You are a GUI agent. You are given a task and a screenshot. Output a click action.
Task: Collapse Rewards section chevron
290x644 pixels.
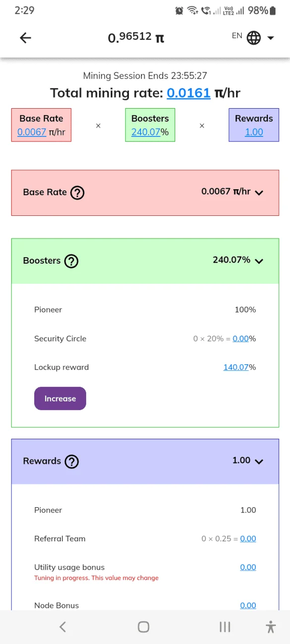point(259,461)
